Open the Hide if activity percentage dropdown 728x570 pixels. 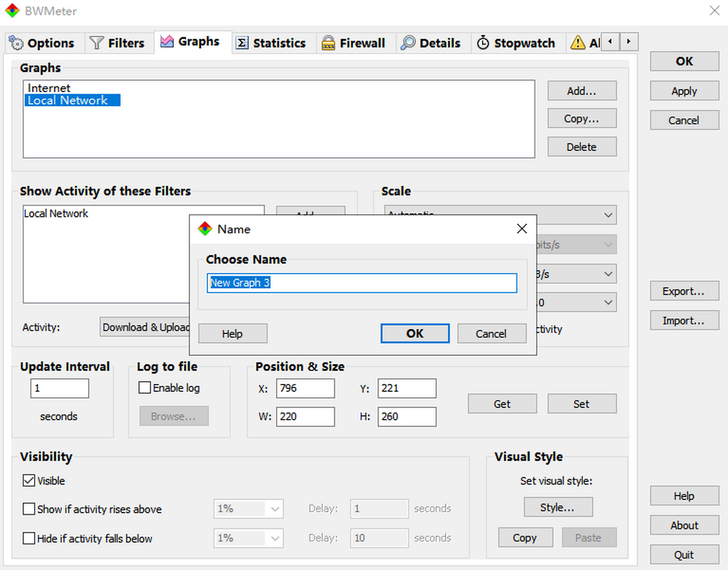[x=249, y=538]
